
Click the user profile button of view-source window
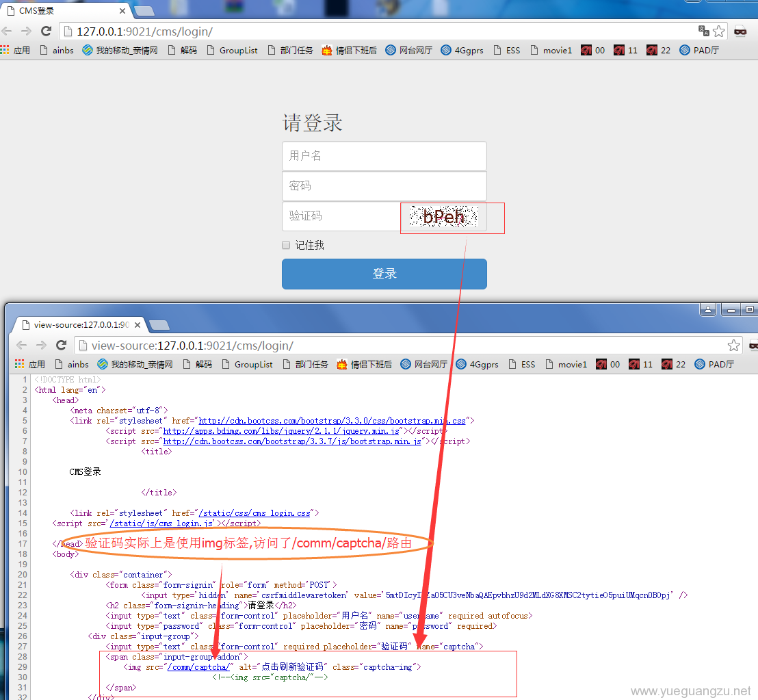[x=708, y=309]
